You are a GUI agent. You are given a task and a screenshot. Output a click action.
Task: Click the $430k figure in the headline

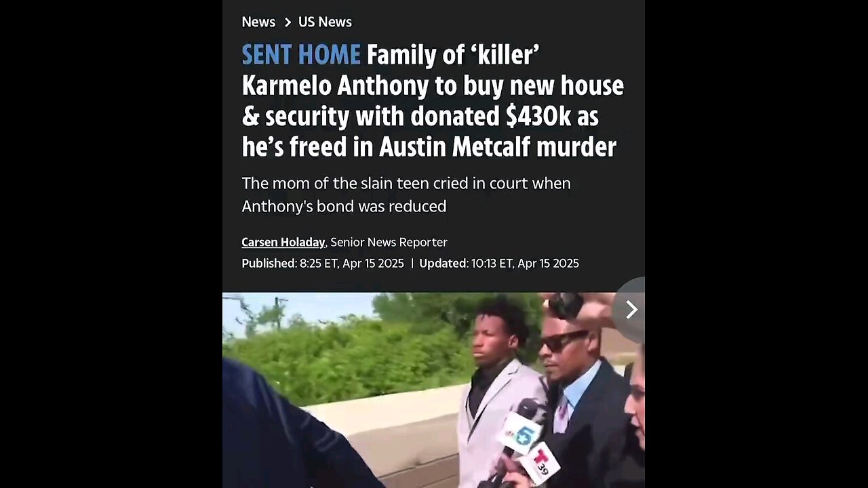click(538, 117)
